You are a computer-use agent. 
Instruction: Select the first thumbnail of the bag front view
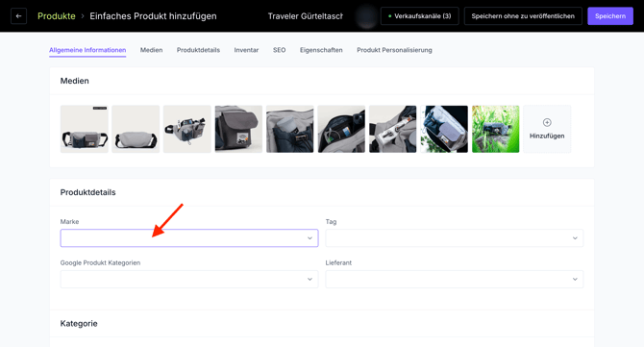(85, 129)
